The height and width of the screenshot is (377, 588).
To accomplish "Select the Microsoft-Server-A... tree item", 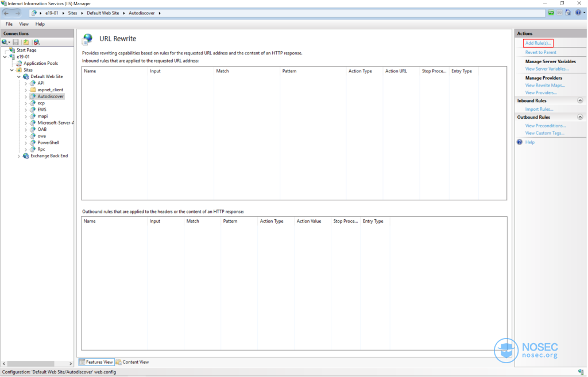I will coord(56,123).
